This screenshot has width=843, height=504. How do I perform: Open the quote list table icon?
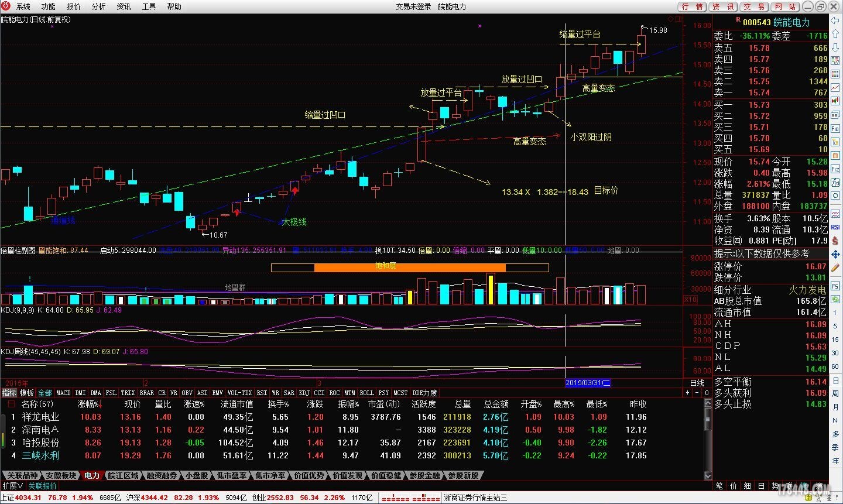(x=835, y=73)
